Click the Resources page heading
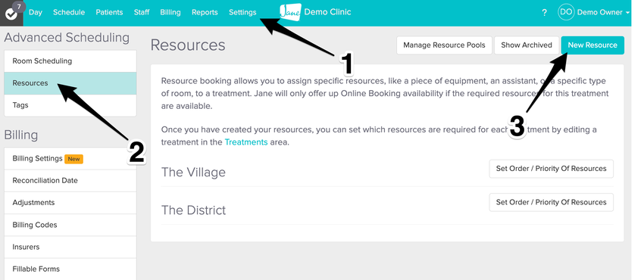The image size is (644, 280). (x=188, y=45)
